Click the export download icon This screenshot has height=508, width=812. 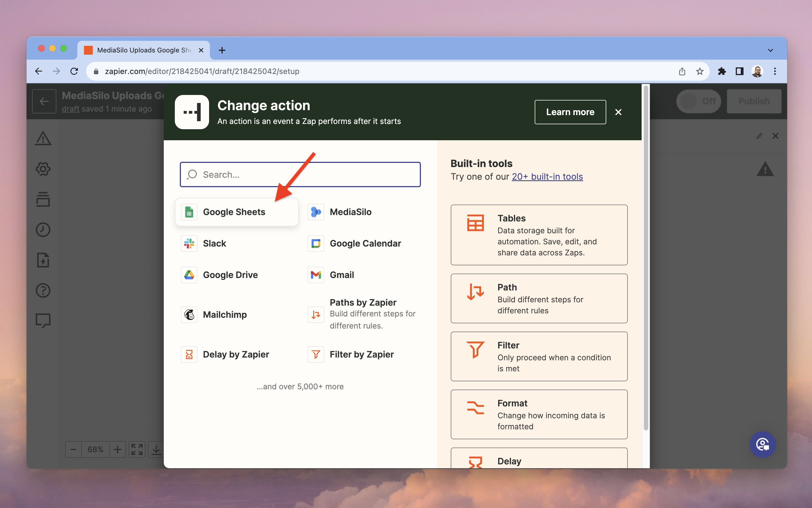156,449
